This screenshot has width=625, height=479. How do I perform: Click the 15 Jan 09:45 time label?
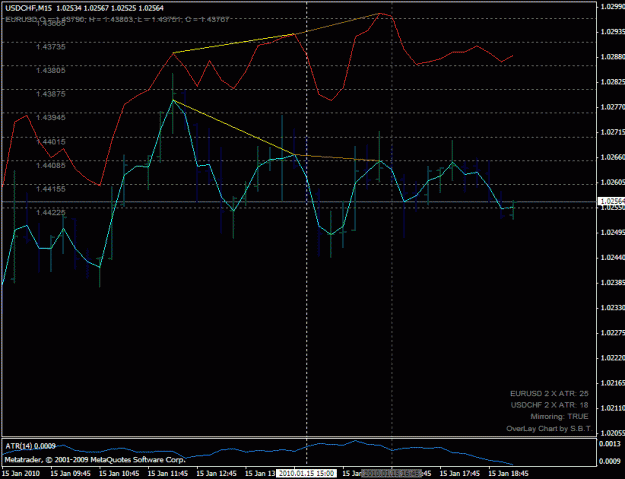(70, 473)
